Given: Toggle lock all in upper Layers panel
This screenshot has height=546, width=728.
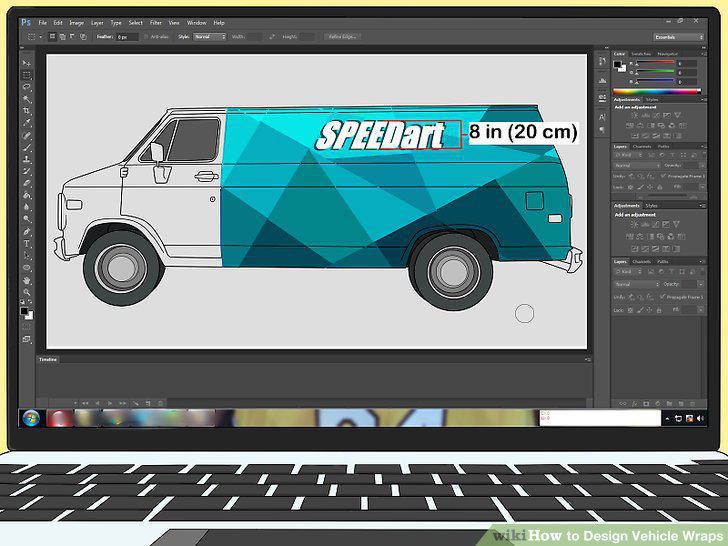Looking at the screenshot, I should pos(660,187).
